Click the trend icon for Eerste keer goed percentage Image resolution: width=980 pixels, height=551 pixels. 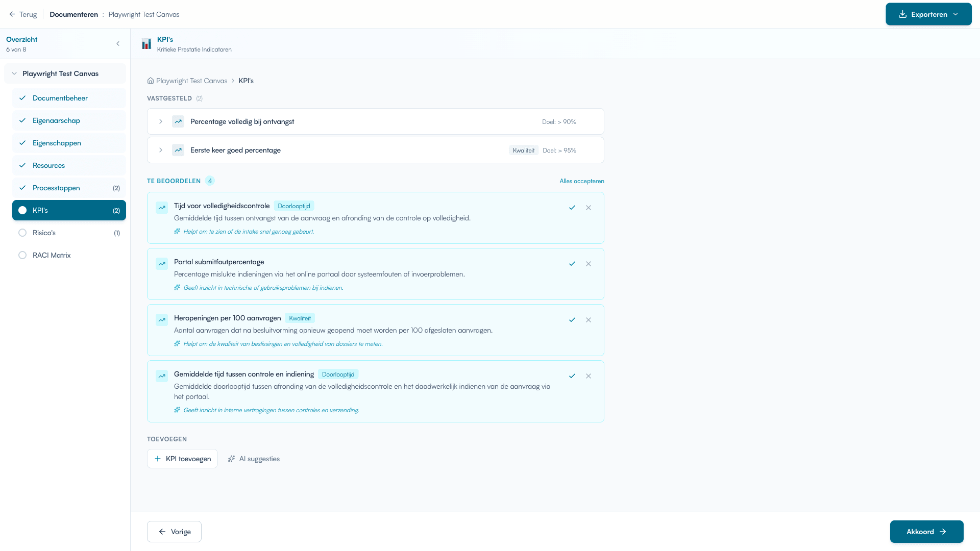point(178,150)
